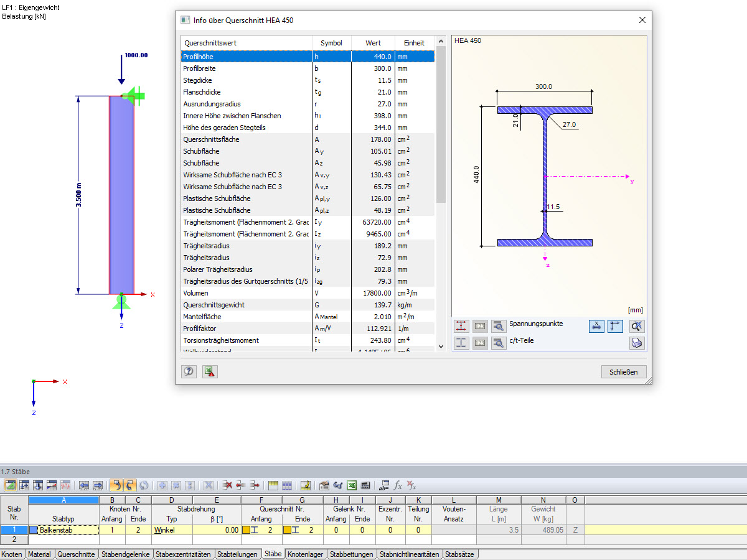Screen dimensions: 747x560
Task: Click the fourth table toolbar icon with red line
Action: 52,485
